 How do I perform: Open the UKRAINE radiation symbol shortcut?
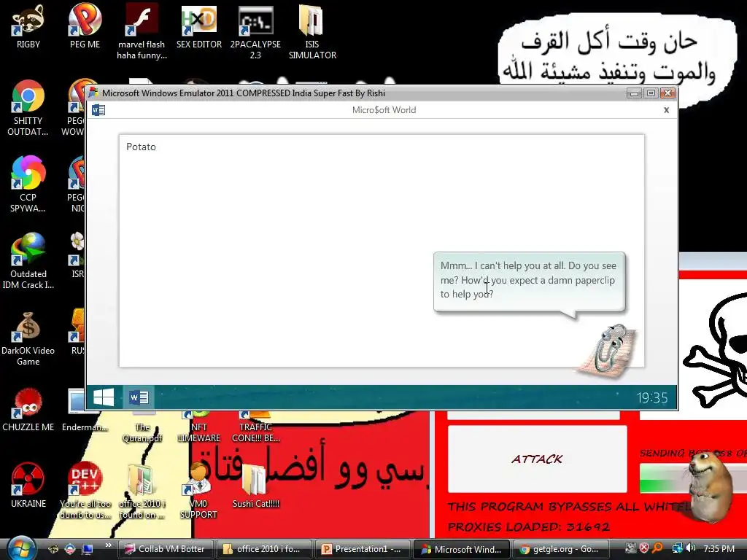[28, 486]
